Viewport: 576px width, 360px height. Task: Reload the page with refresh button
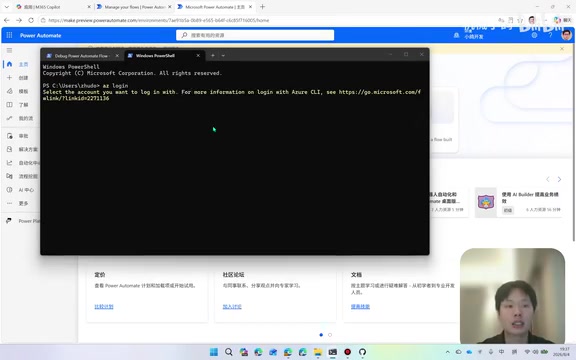pyautogui.click(x=31, y=20)
